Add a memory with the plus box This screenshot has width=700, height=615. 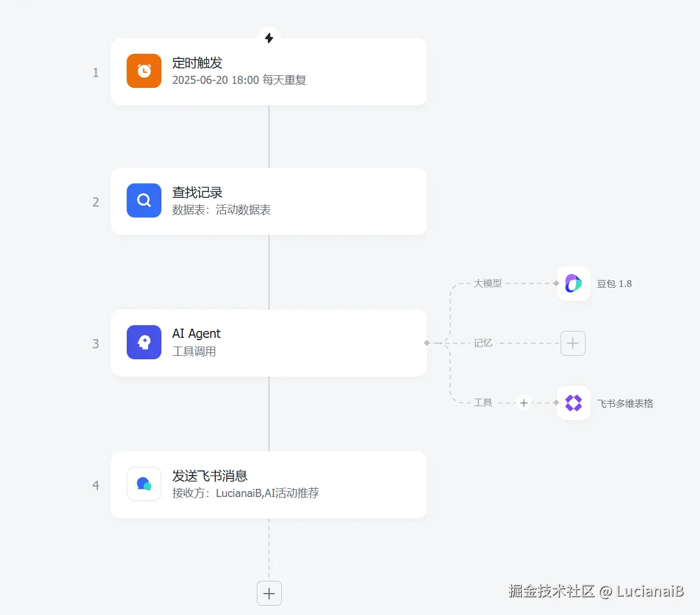click(x=573, y=343)
